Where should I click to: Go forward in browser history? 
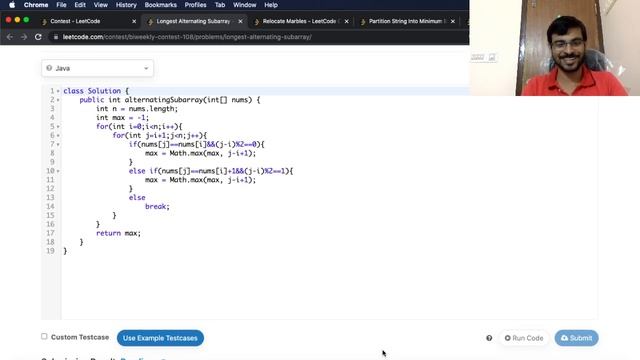pyautogui.click(x=24, y=37)
